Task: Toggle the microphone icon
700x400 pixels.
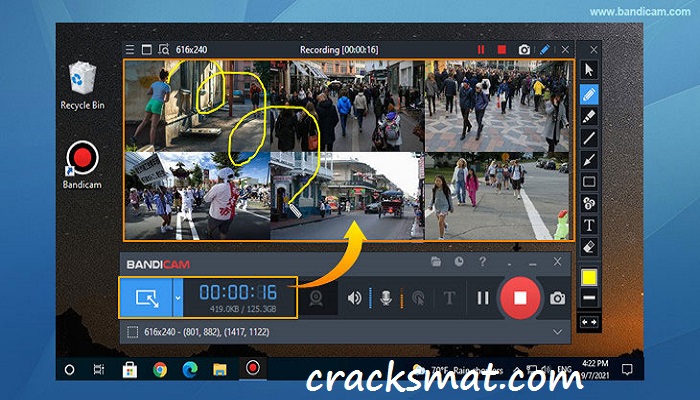Action: [386, 298]
